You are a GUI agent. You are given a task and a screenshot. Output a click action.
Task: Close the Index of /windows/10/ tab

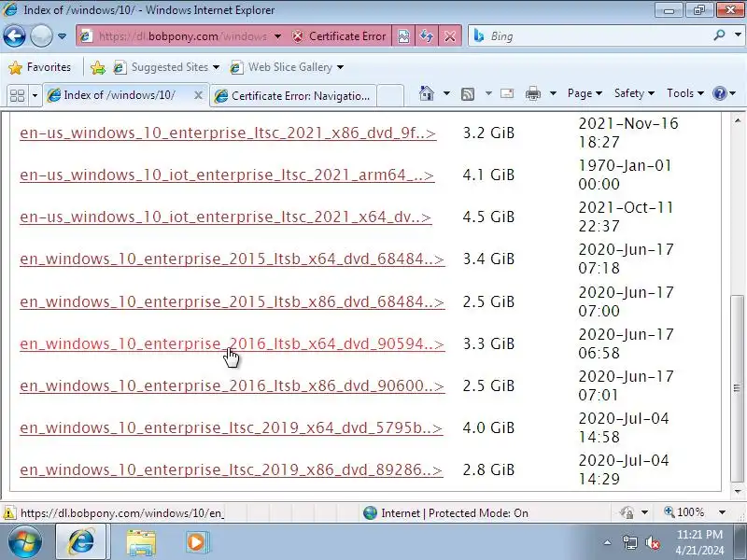(199, 96)
